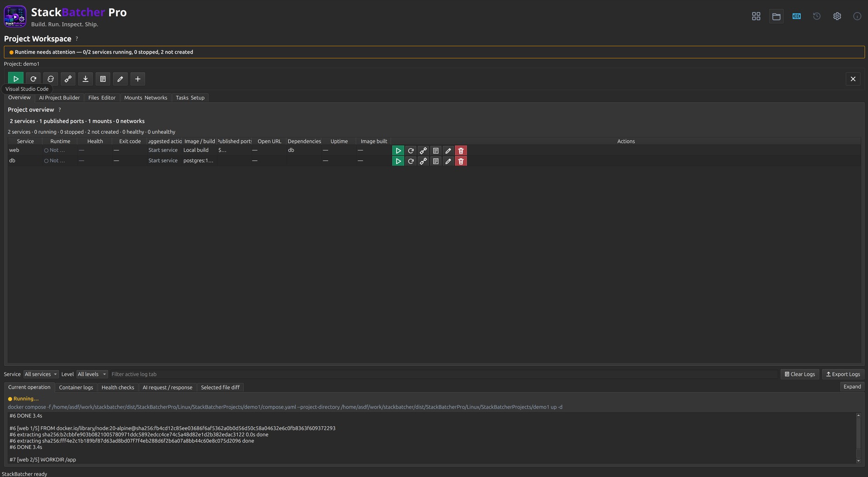Image resolution: width=868 pixels, height=477 pixels.
Task: Open the All services dropdown
Action: (41, 374)
